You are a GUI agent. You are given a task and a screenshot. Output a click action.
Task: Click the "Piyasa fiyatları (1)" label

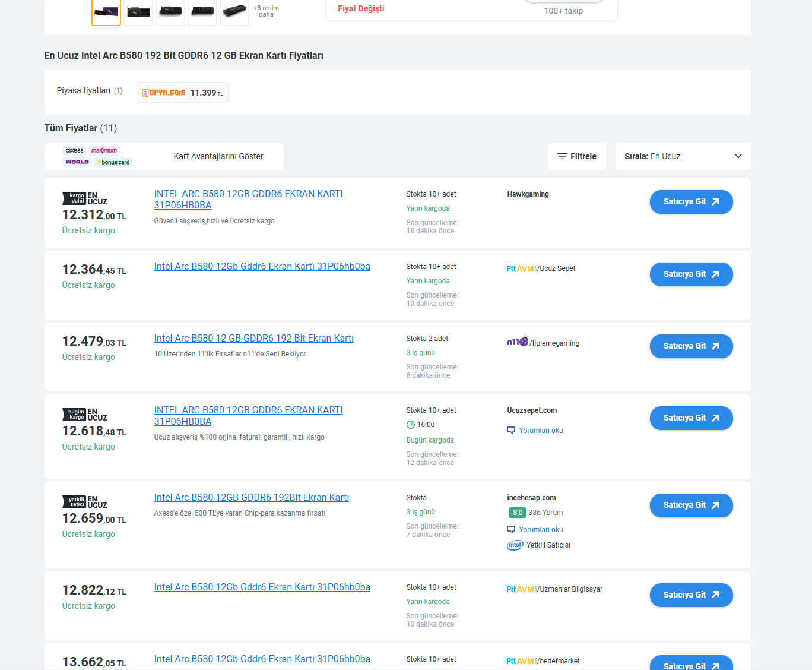pos(90,91)
